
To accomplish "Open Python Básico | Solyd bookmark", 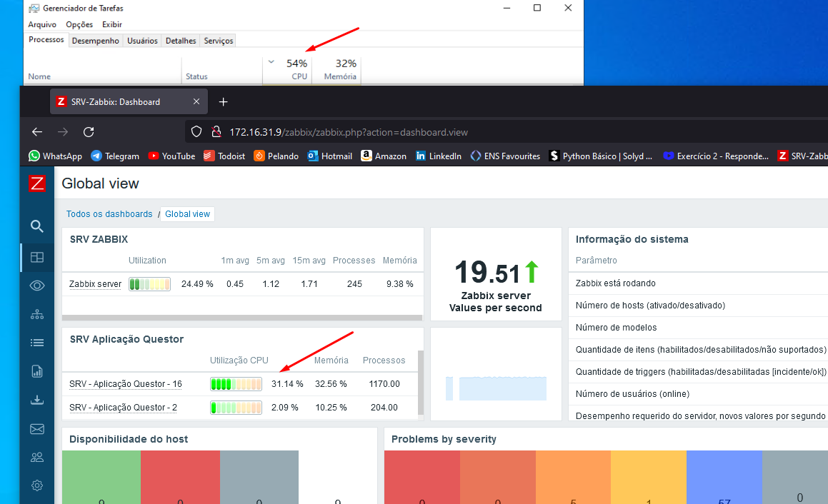I will click(x=601, y=156).
